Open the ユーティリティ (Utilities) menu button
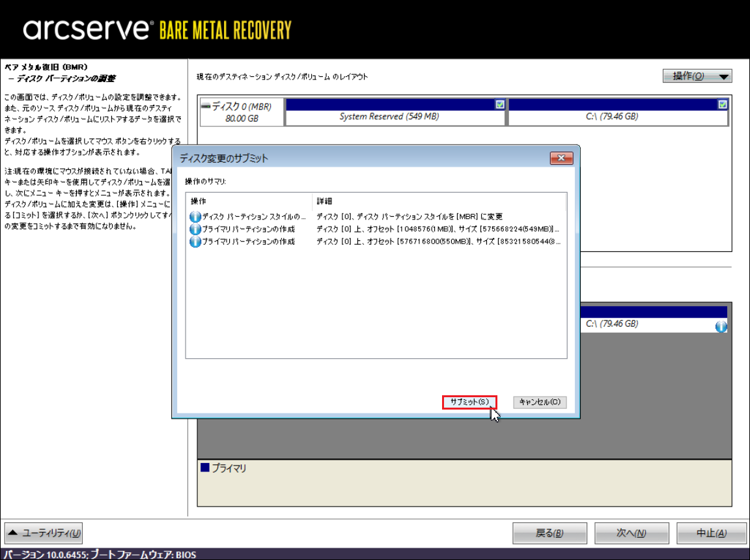This screenshot has width=750, height=560. pyautogui.click(x=44, y=533)
